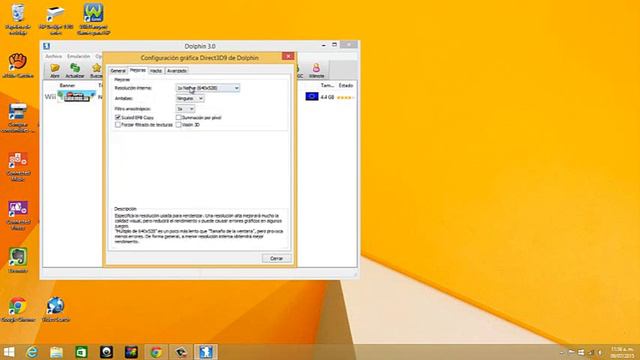Close the Configuración gráfica dialog
The width and height of the screenshot is (640, 360).
pyautogui.click(x=288, y=56)
